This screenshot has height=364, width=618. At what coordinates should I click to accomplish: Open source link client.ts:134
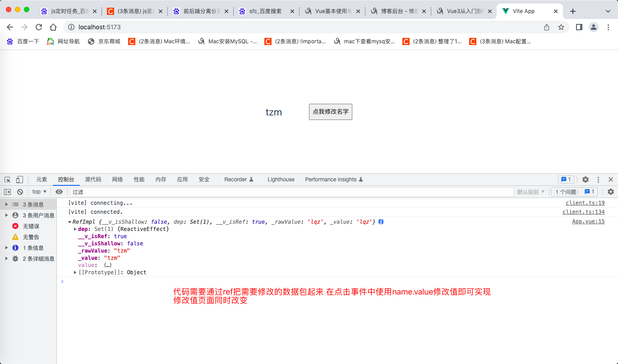(584, 212)
